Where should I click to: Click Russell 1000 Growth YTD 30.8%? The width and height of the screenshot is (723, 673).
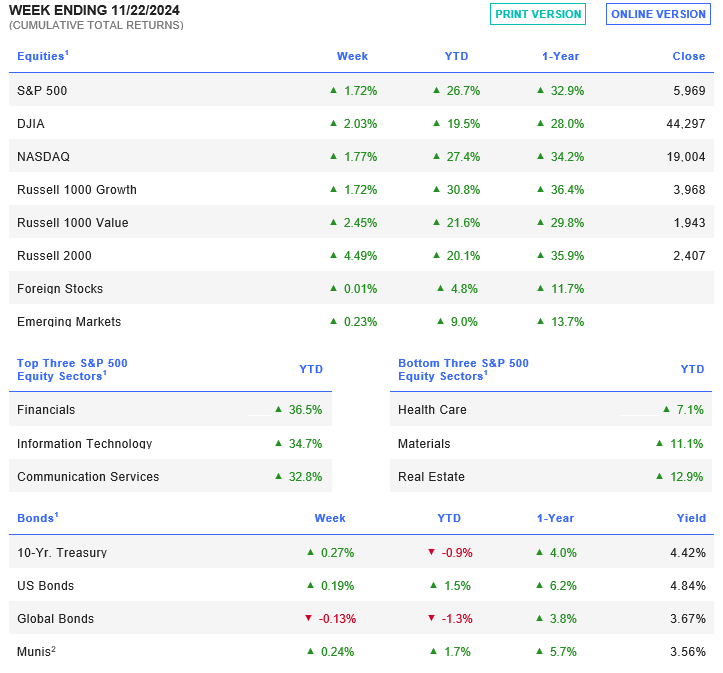tap(463, 190)
